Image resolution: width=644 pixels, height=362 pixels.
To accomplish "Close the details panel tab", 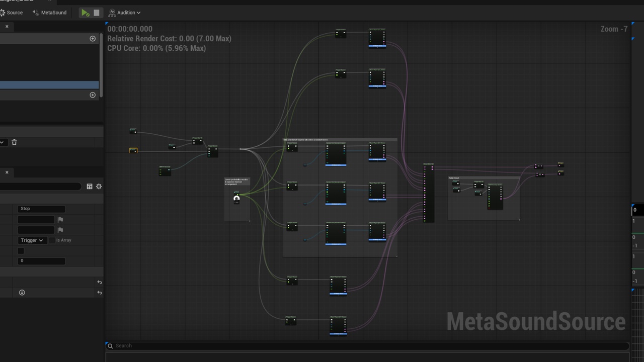I will point(7,172).
